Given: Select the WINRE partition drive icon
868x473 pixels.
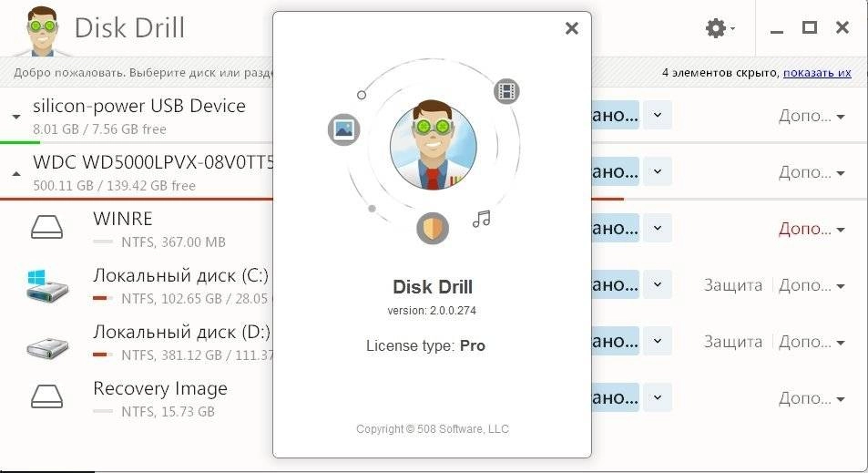Looking at the screenshot, I should [47, 228].
